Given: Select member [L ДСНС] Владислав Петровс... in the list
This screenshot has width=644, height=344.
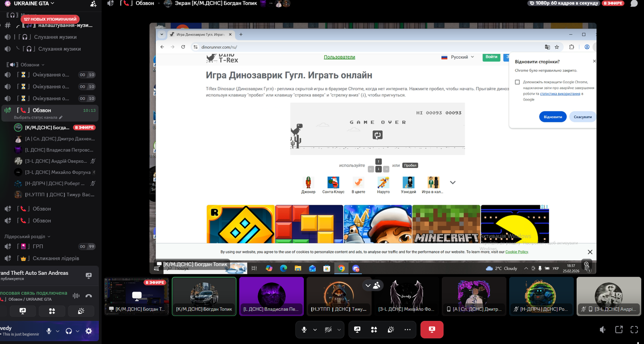Looking at the screenshot, I should [54, 150].
